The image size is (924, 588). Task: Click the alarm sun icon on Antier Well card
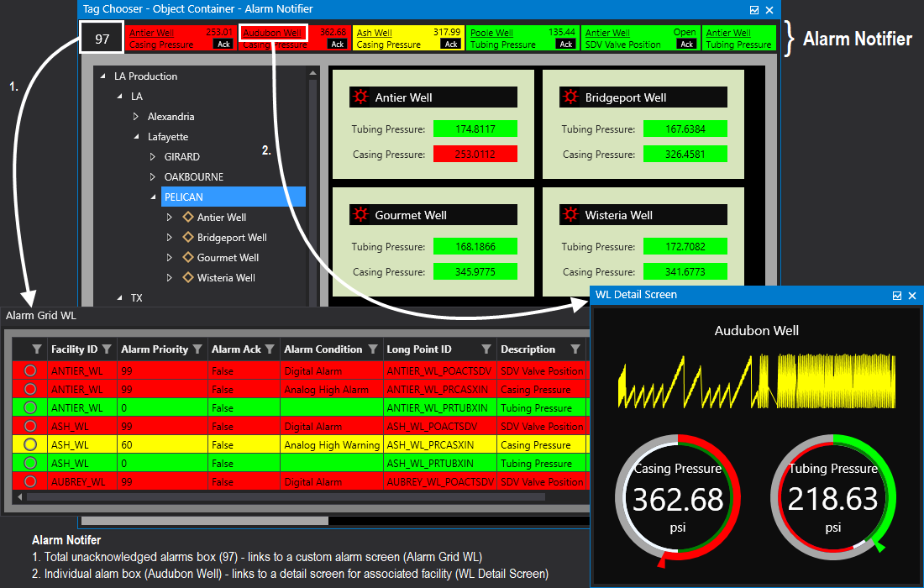tap(360, 97)
